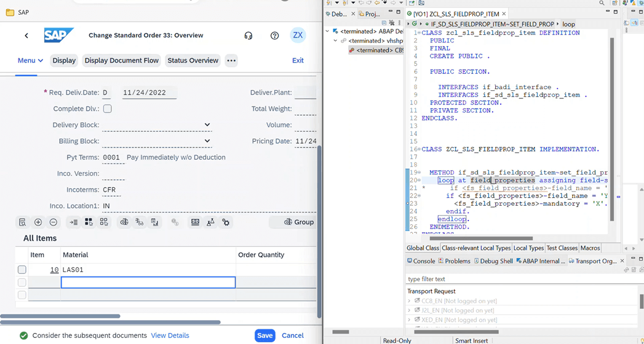Screen dimensions: 644x344
Task: Click the delete item minus icon
Action: tap(53, 222)
